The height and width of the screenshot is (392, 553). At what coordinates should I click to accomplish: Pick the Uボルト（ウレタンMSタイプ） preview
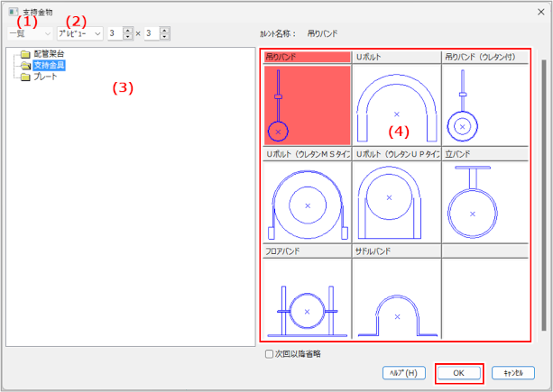307,200
